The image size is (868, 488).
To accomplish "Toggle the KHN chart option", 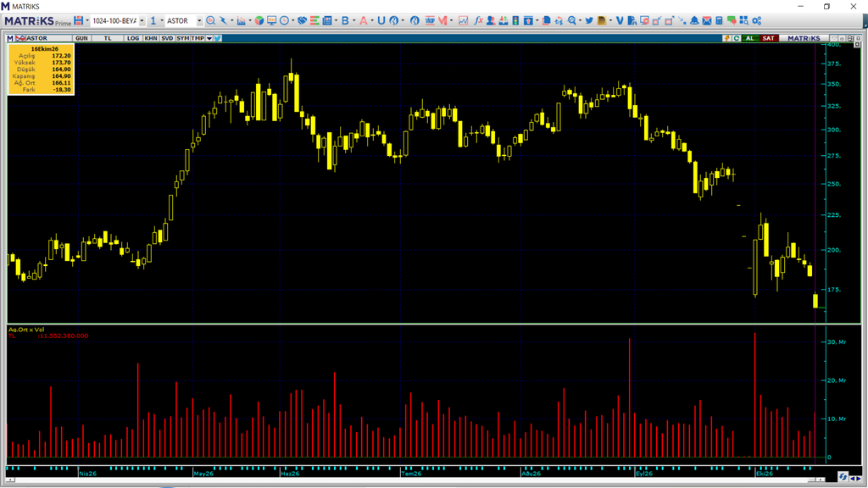I will 151,38.
